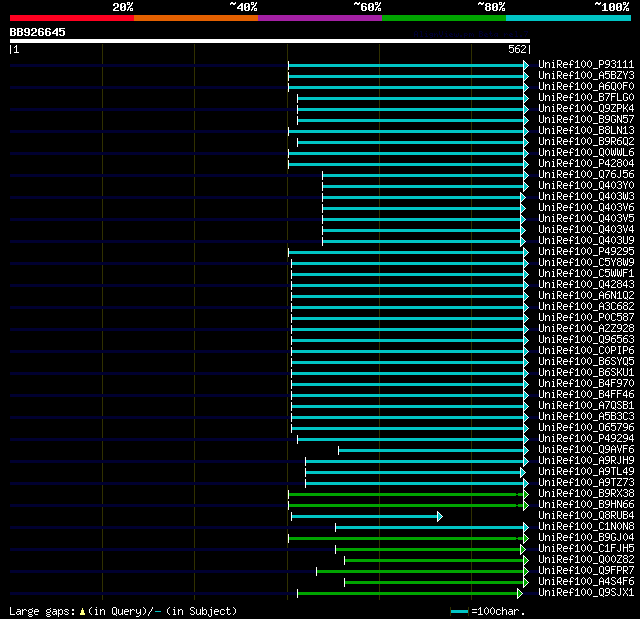Viewport: 640px width, 619px height.
Task: Click the short cyan Q8RUB4 alignment bar
Action: [367, 517]
